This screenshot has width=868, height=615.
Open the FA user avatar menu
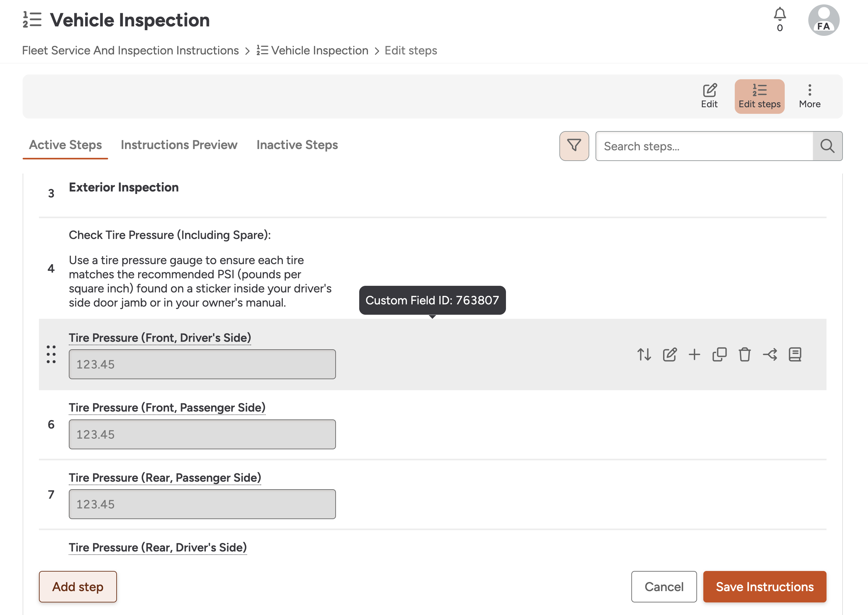click(824, 20)
